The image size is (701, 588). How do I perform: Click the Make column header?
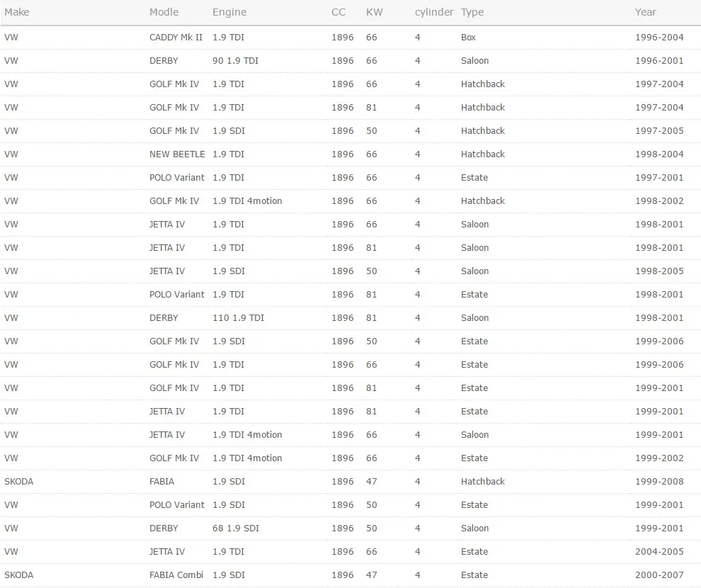coord(16,12)
